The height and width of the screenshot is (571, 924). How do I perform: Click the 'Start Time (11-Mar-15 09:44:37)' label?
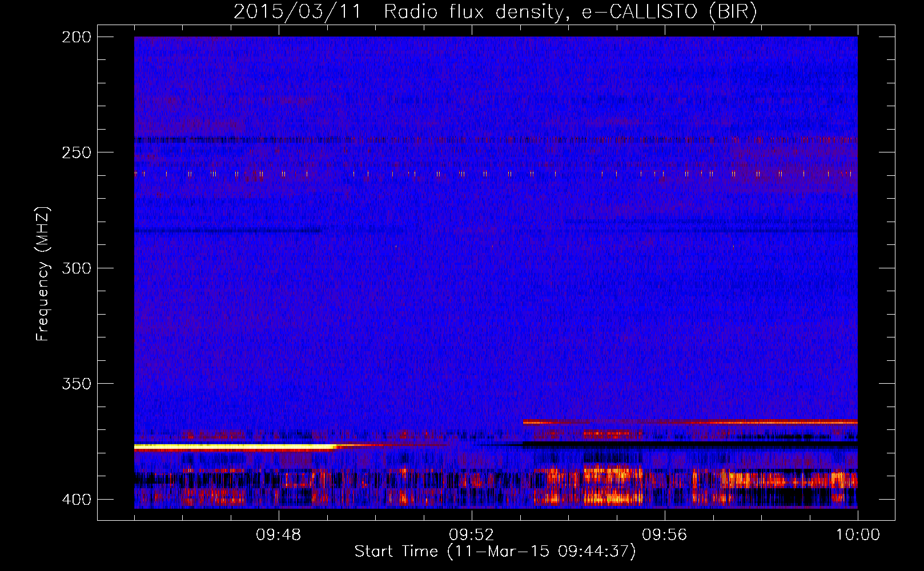(495, 551)
